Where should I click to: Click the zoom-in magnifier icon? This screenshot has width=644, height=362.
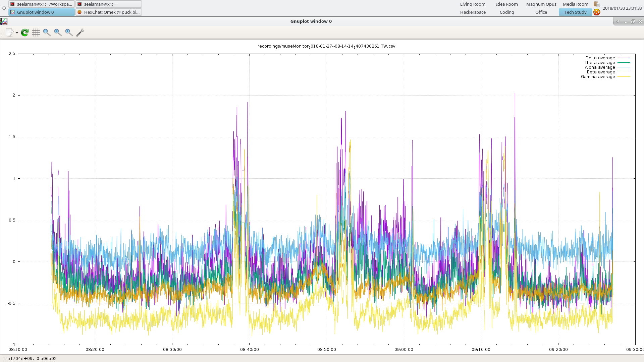[58, 33]
